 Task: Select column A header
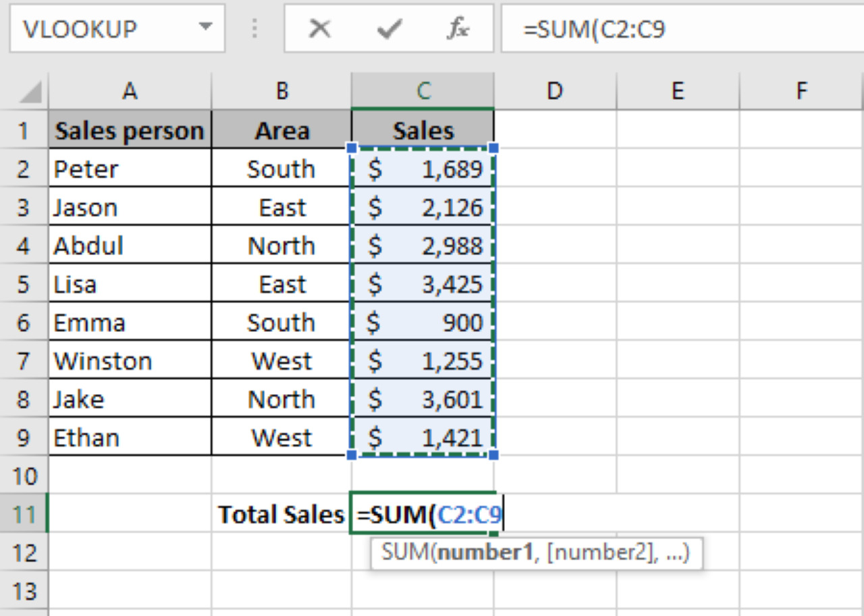pos(130,90)
